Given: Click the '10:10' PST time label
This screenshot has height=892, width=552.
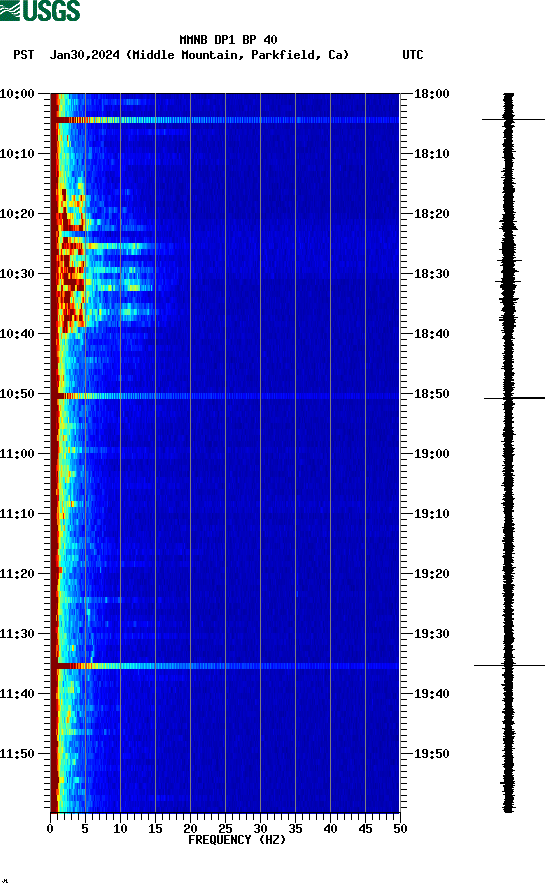Looking at the screenshot, I should 17,154.
